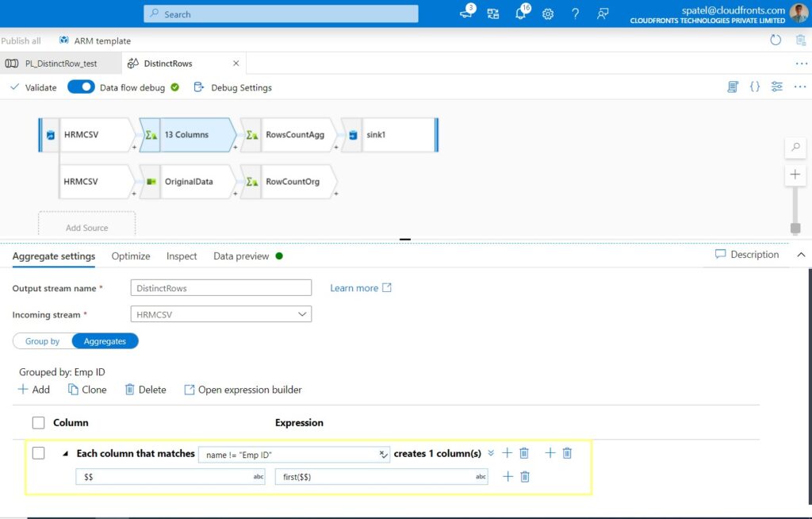
Task: Open the script view icon
Action: click(732, 87)
